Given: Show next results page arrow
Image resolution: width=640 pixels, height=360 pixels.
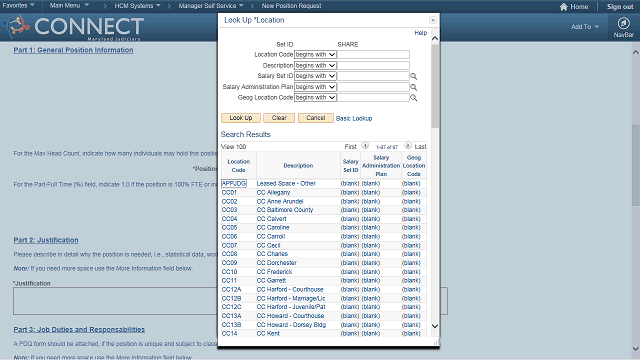Looking at the screenshot, I should 407,146.
